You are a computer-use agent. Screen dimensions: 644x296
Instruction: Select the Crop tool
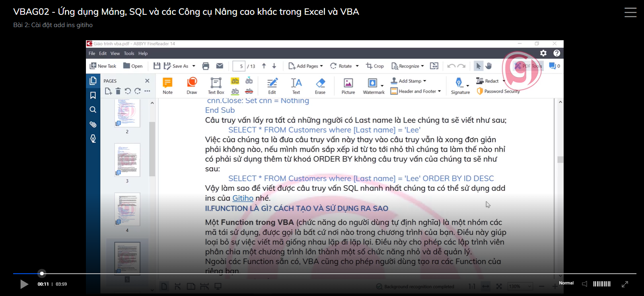pos(375,66)
